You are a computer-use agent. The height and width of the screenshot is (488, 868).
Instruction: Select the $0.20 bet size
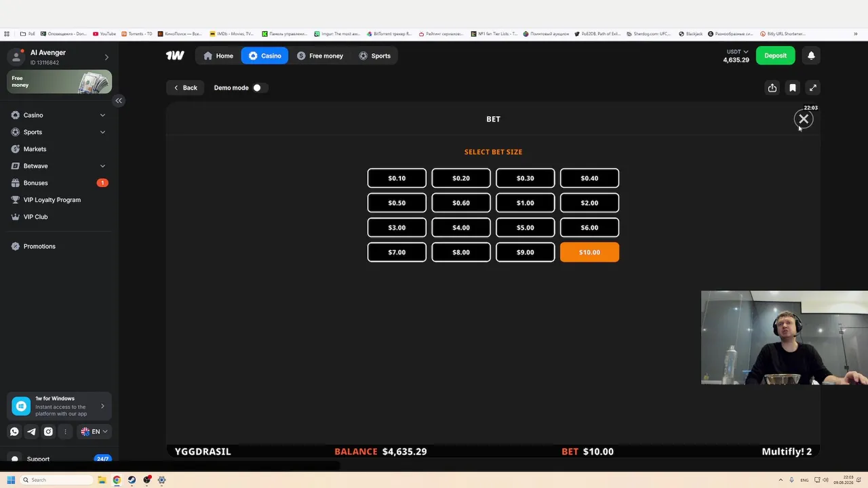tap(461, 178)
